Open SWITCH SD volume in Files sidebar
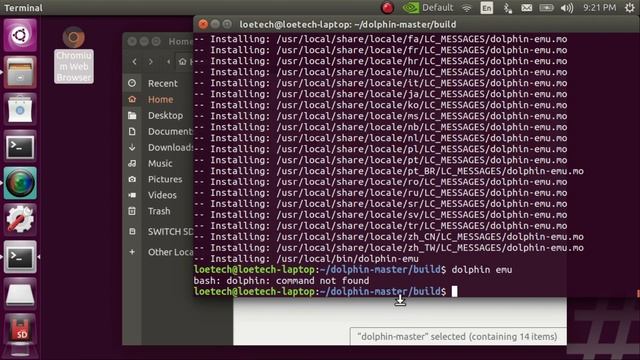The width and height of the screenshot is (640, 360). pos(158,231)
